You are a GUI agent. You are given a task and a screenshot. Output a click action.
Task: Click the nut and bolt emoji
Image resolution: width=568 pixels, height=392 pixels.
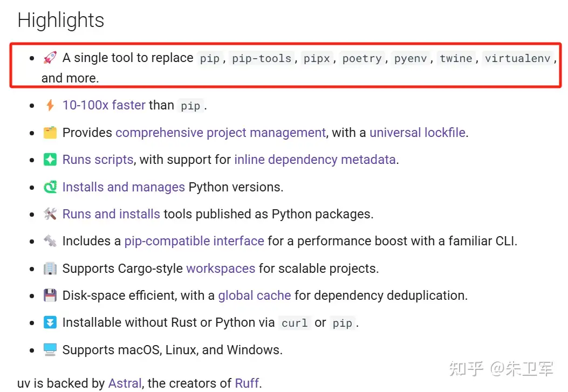tap(50, 241)
